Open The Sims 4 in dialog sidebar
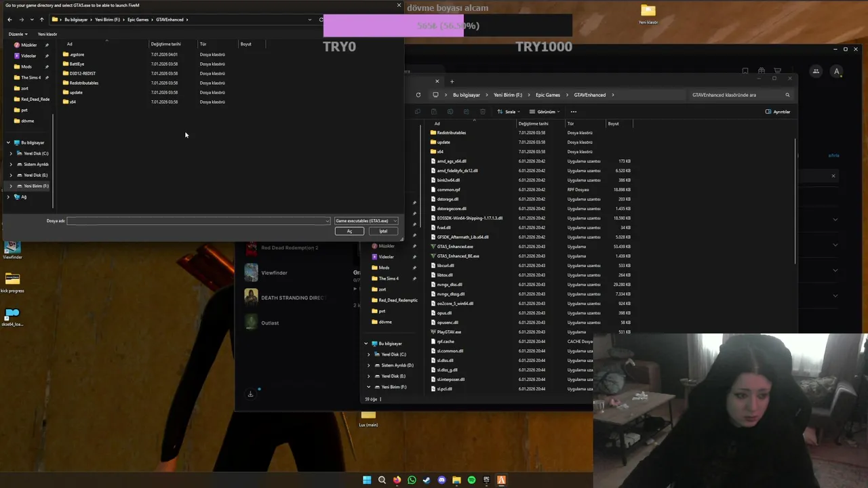 31,77
